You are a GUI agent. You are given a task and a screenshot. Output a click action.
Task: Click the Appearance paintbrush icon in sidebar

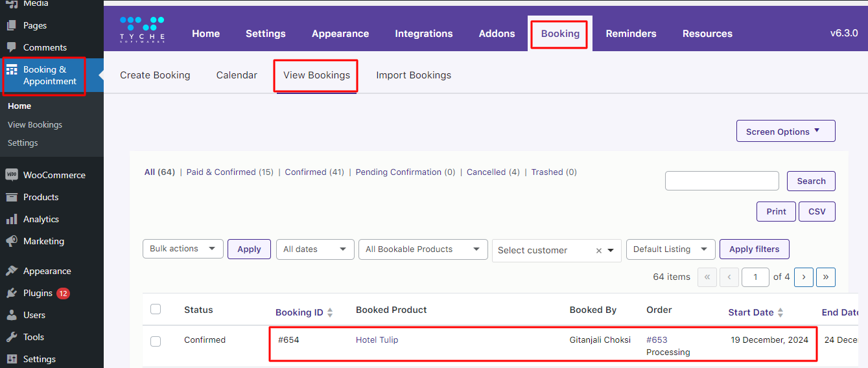pos(12,271)
